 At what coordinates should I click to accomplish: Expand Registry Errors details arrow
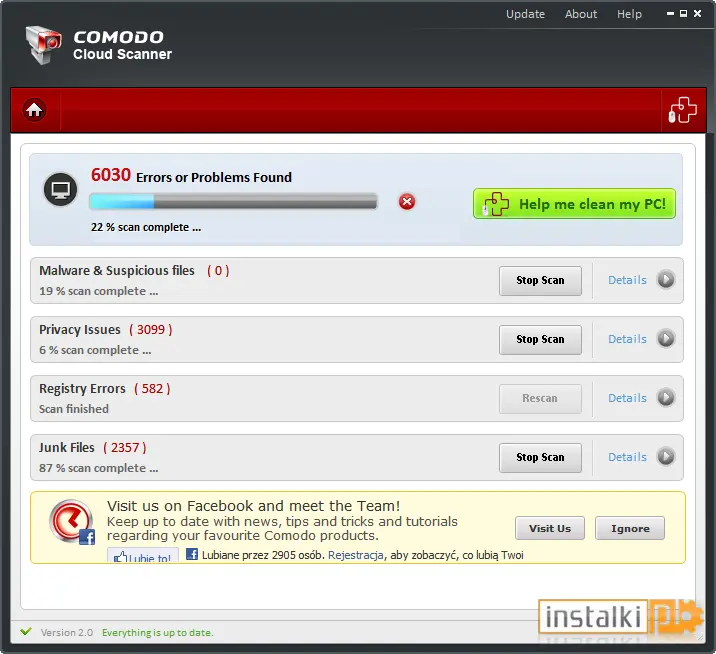click(x=666, y=397)
